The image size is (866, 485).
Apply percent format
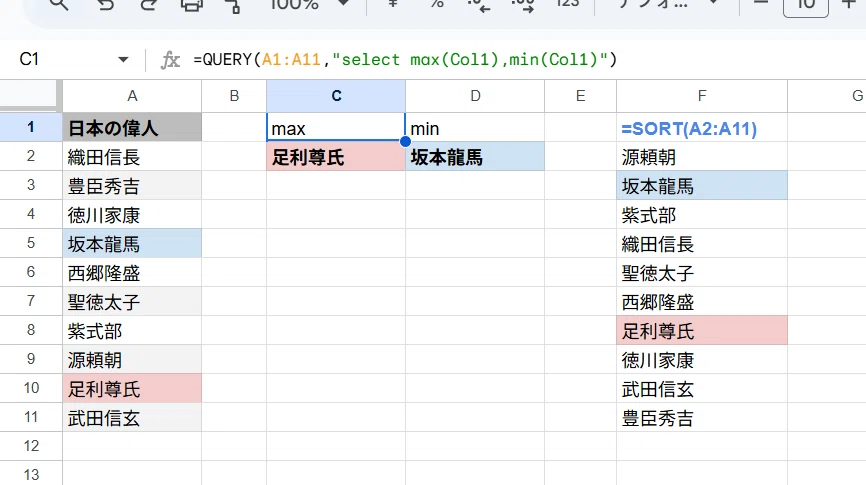[437, 3]
